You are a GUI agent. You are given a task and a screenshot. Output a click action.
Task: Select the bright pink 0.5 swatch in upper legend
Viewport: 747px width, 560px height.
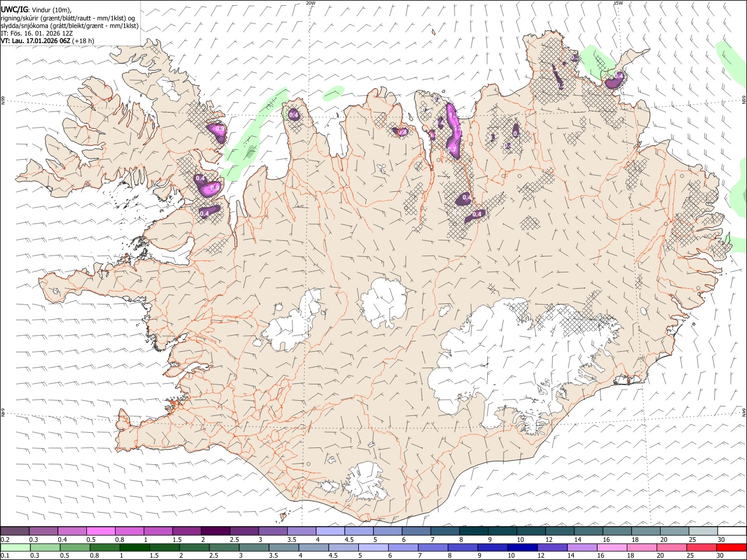(100, 531)
